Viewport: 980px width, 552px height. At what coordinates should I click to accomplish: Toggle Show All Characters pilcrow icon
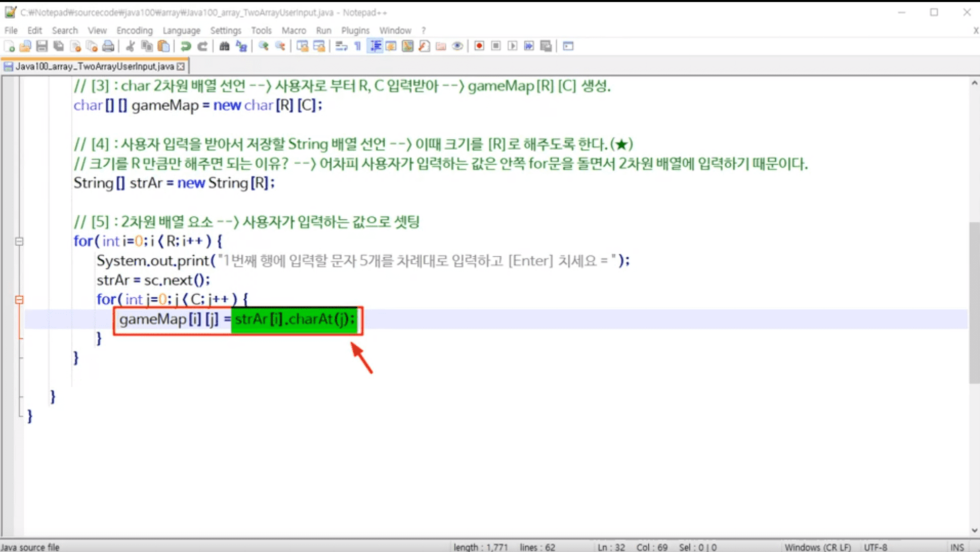pyautogui.click(x=358, y=46)
